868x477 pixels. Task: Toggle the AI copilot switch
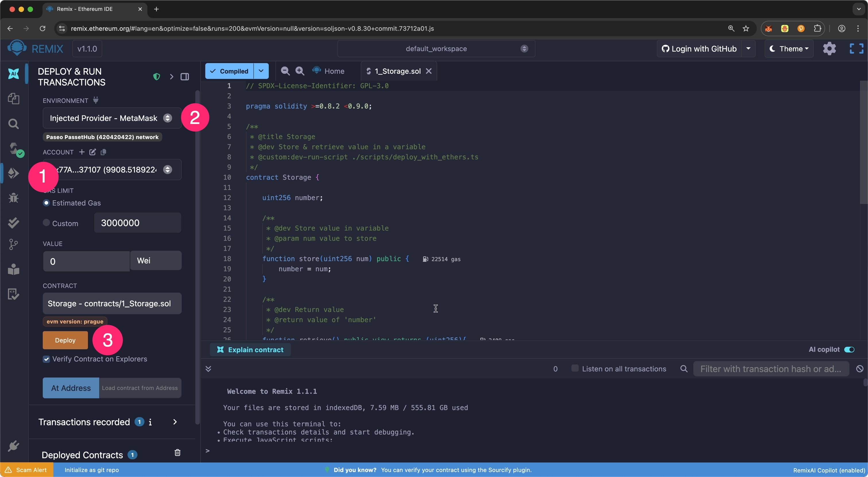tap(849, 349)
